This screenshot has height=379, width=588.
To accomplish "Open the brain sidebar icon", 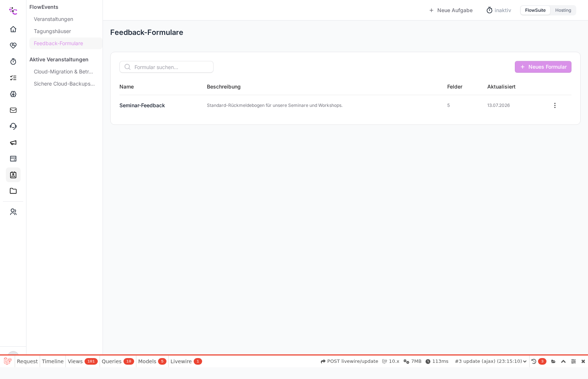I will 13,94.
